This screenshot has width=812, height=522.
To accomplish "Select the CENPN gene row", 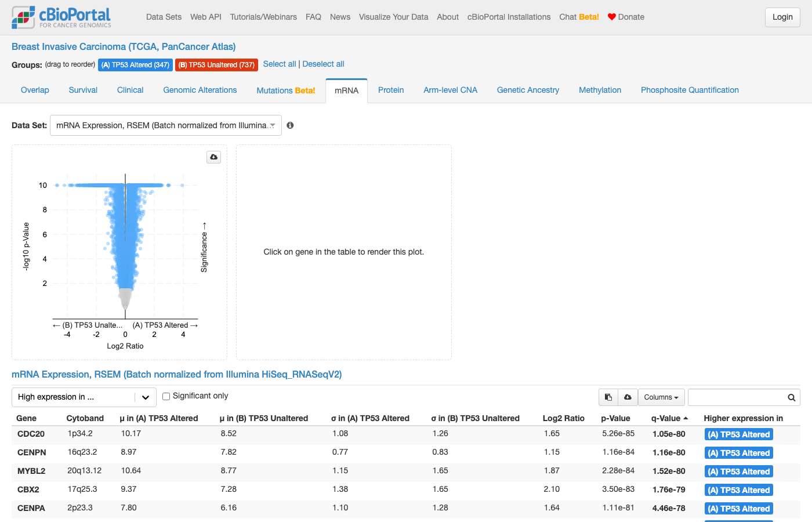I will (x=405, y=452).
